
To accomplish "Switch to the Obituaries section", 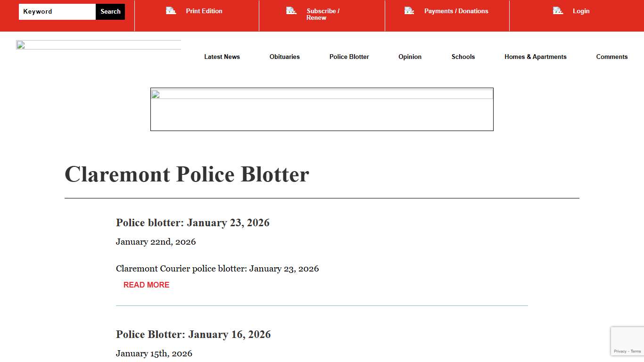I will pyautogui.click(x=284, y=57).
